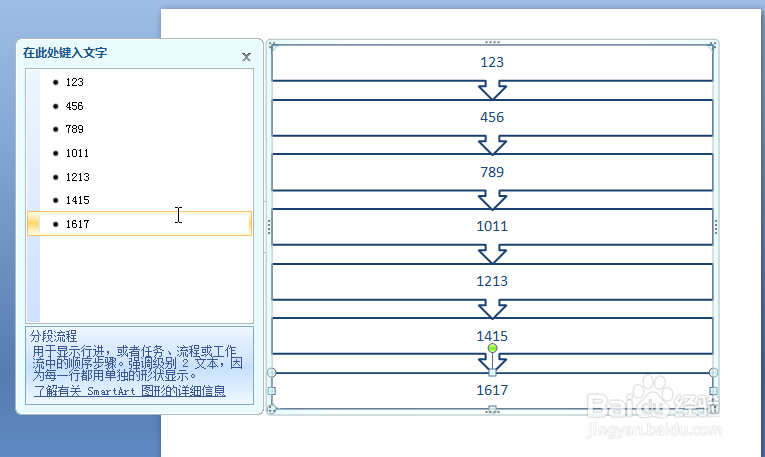Open SmartArt detailed information link

[x=130, y=391]
